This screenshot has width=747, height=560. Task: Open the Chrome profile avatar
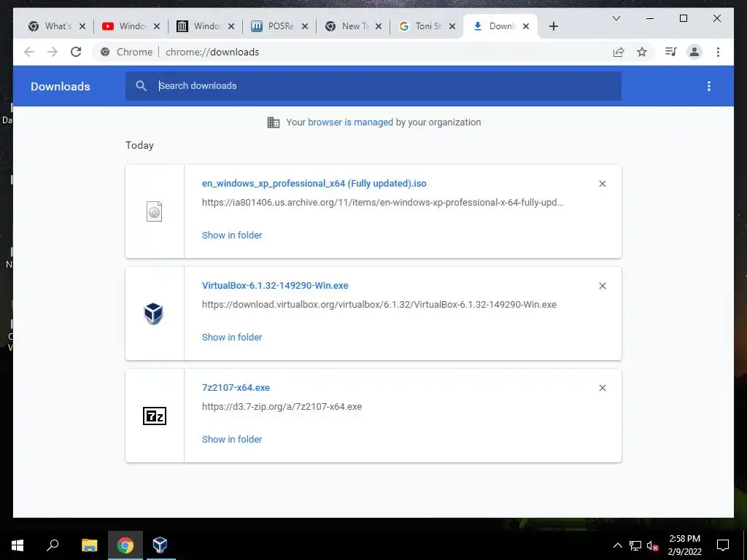[694, 52]
